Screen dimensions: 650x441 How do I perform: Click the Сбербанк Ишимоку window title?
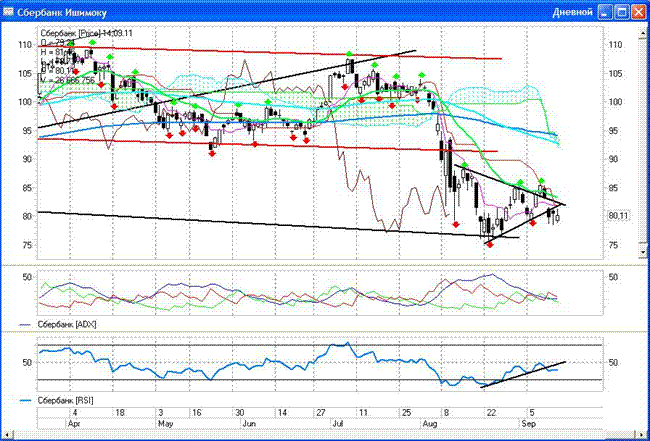click(62, 12)
